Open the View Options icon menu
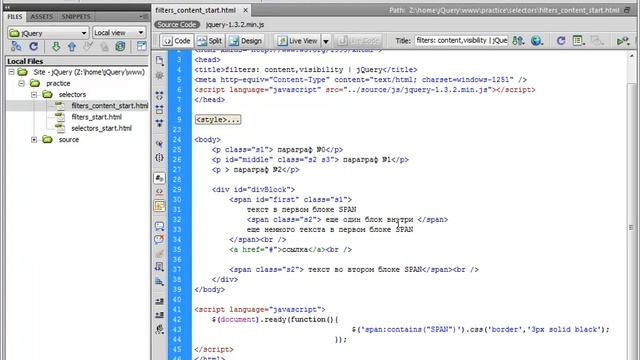Image resolution: width=640 pixels, height=360 pixels. click(x=578, y=41)
